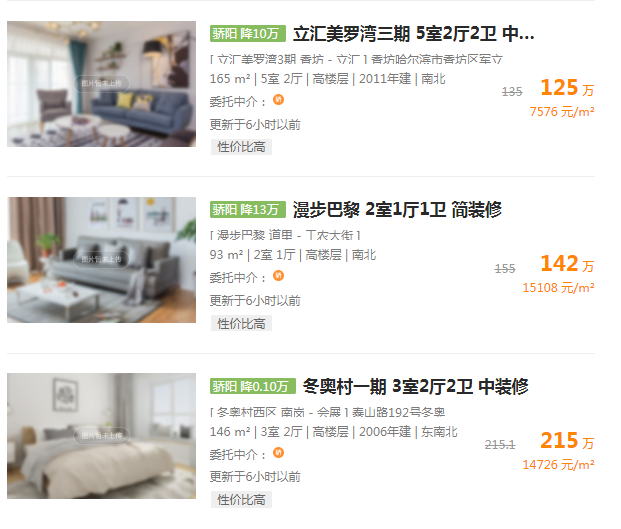This screenshot has height=529, width=621.
Task: Click the 125万 price of first listing
Action: [567, 88]
